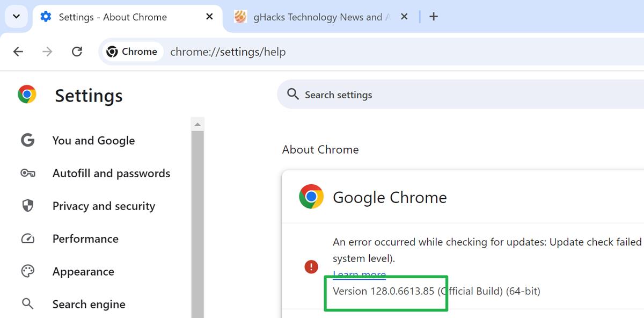Viewport: 644px width, 318px height.
Task: Click the back navigation arrow
Action: (x=18, y=52)
